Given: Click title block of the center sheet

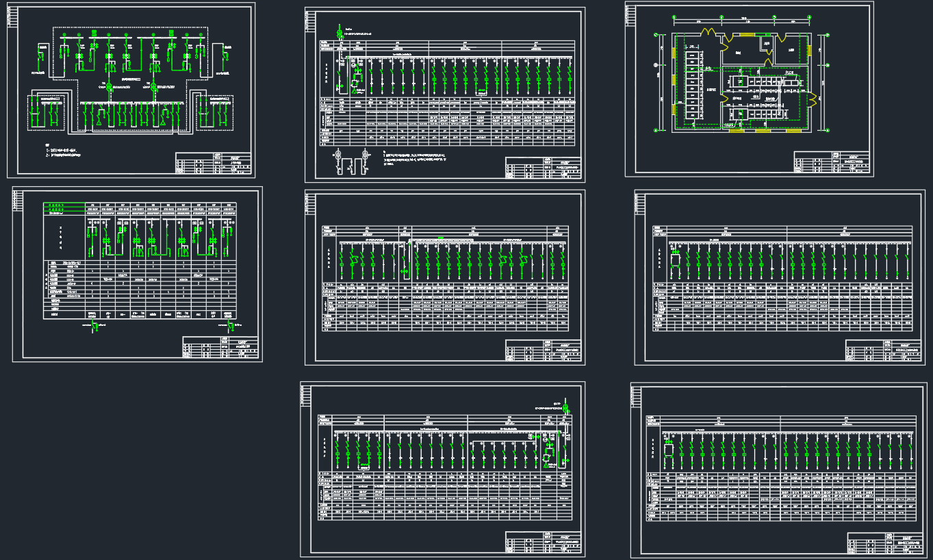Looking at the screenshot, I should coord(544,350).
